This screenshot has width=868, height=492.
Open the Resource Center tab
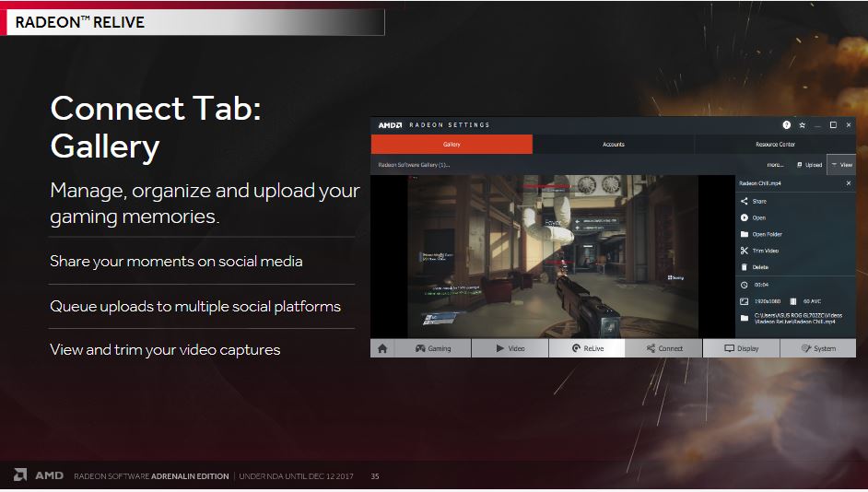[775, 144]
